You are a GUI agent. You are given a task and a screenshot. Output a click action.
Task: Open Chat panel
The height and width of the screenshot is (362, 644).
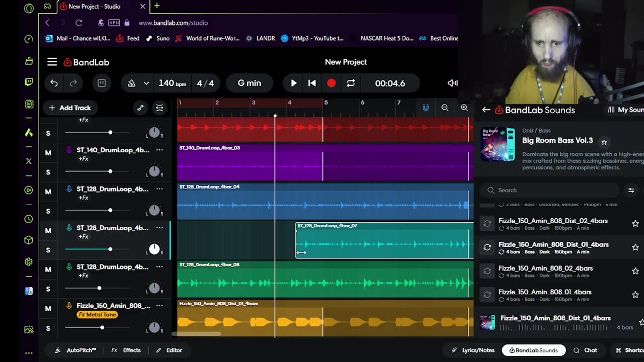[585, 350]
